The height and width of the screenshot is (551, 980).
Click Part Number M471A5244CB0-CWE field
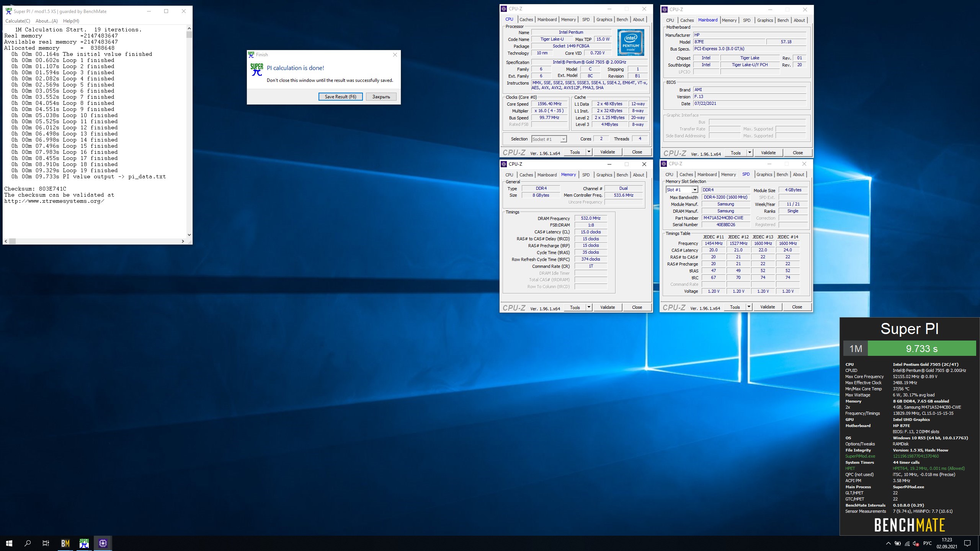[x=726, y=218]
